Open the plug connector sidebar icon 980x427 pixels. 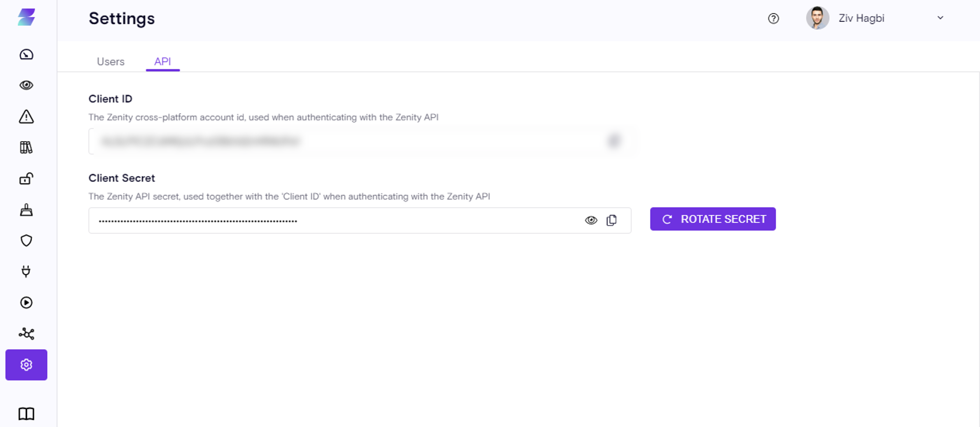26,271
